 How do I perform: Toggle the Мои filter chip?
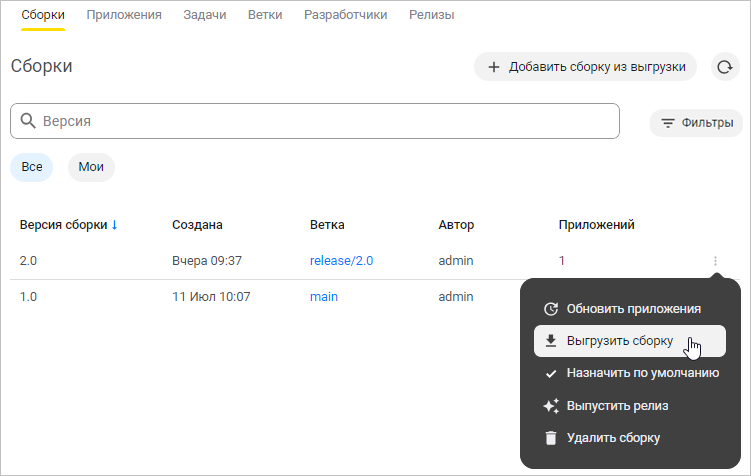[x=91, y=167]
